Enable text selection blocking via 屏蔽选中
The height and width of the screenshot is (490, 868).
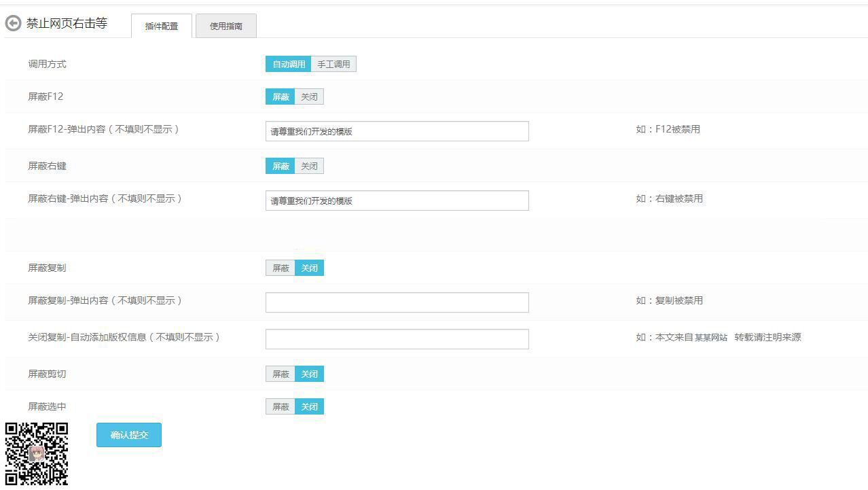click(x=280, y=406)
